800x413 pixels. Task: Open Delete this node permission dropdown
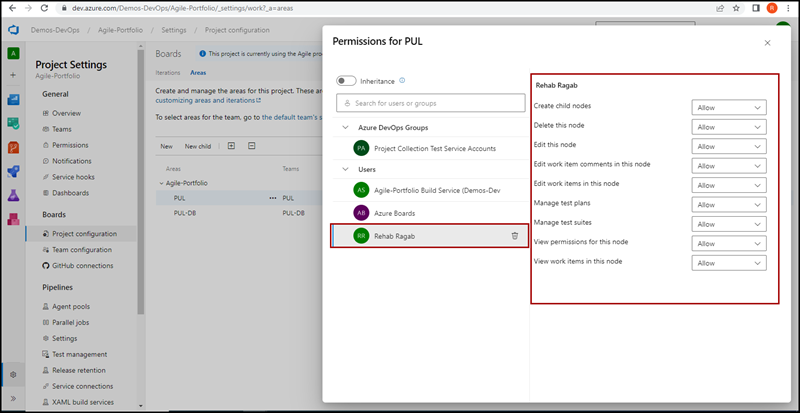(729, 127)
